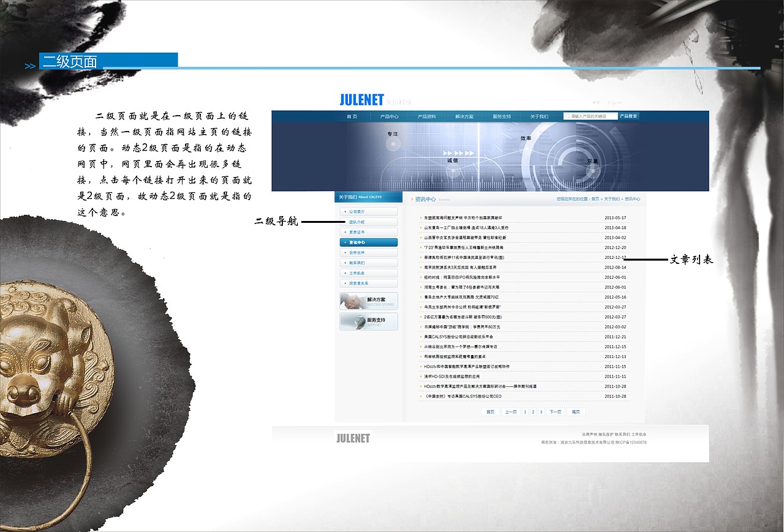This screenshot has height=532, width=784.
Task: Open the 南京放射源 article
Action: pyautogui.click(x=460, y=268)
